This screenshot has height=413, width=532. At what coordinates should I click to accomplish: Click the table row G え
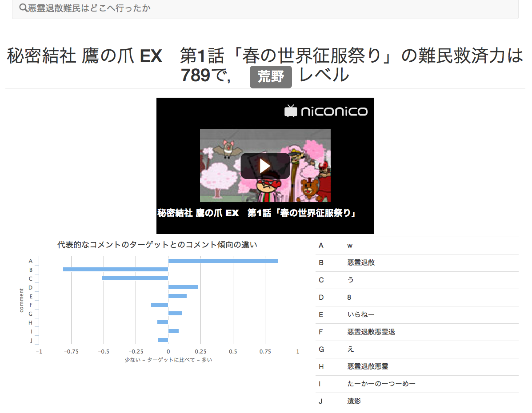pyautogui.click(x=417, y=349)
